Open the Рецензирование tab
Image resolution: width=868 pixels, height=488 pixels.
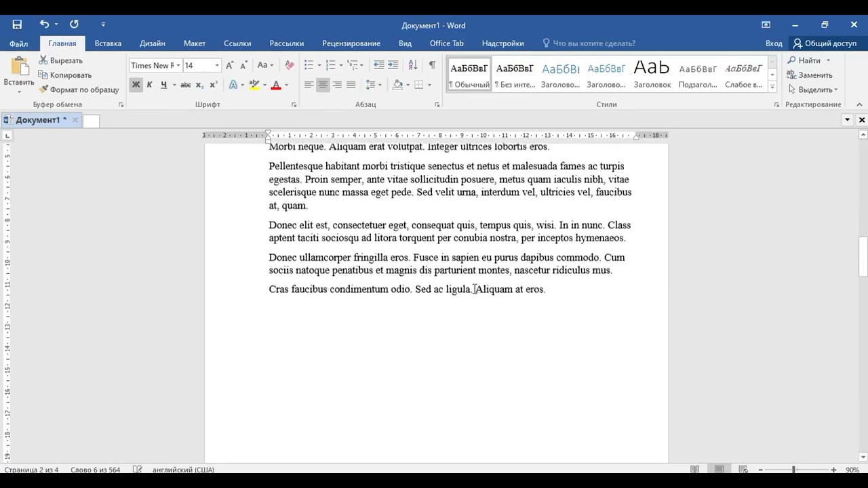point(351,43)
